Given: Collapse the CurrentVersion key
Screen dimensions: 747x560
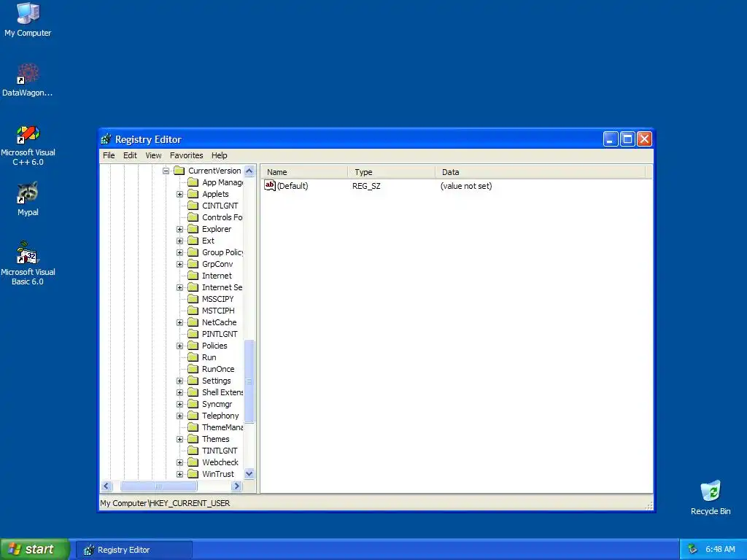Looking at the screenshot, I should 166,171.
